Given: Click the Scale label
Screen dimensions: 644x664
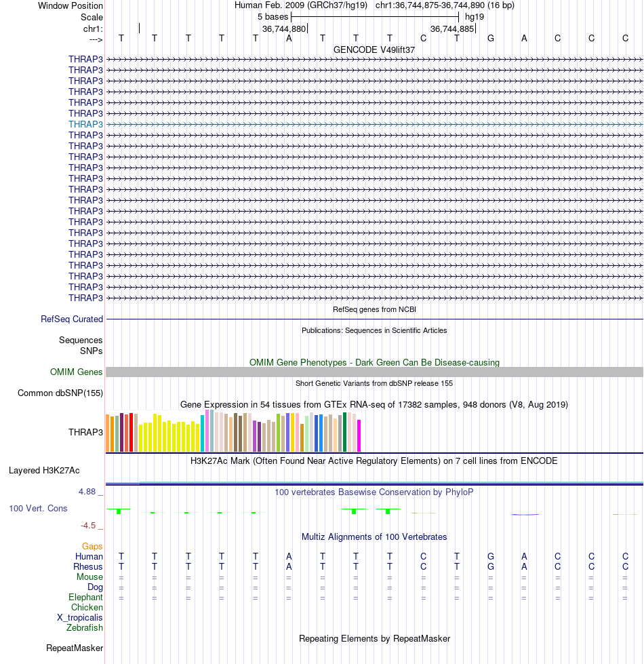Looking at the screenshot, I should 92,18.
